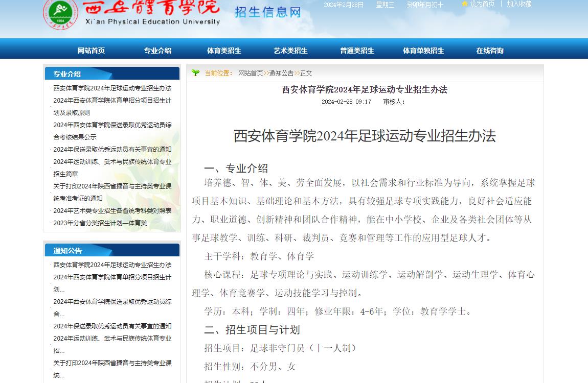
Task: Click the home icon beside 设为首页
Action: point(465,4)
